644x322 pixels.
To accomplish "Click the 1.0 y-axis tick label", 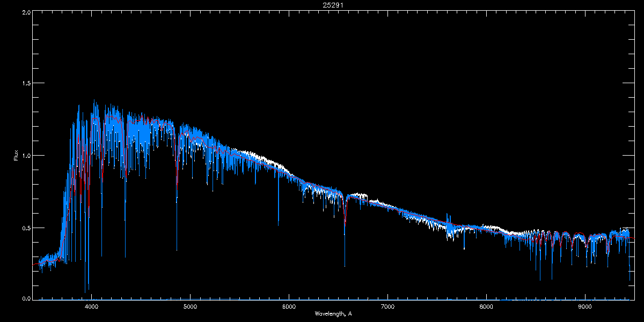I will pos(26,156).
